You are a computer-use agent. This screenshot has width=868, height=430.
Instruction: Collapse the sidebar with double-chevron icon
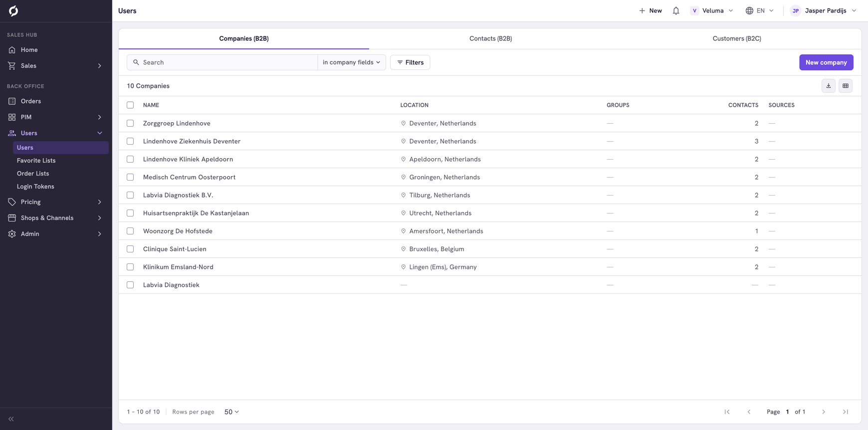11,419
